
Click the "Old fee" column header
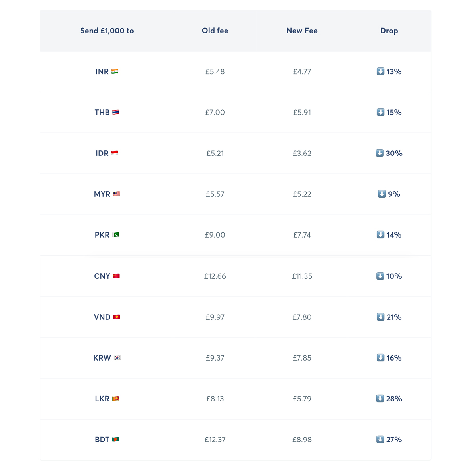(x=215, y=31)
